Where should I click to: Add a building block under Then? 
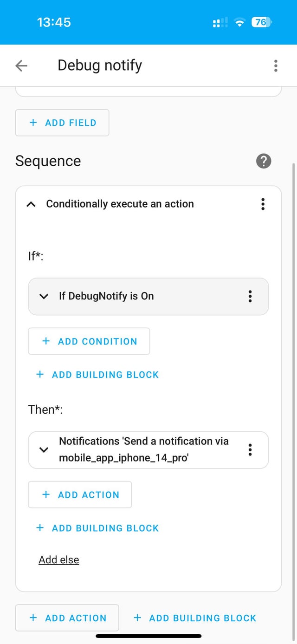tap(97, 528)
